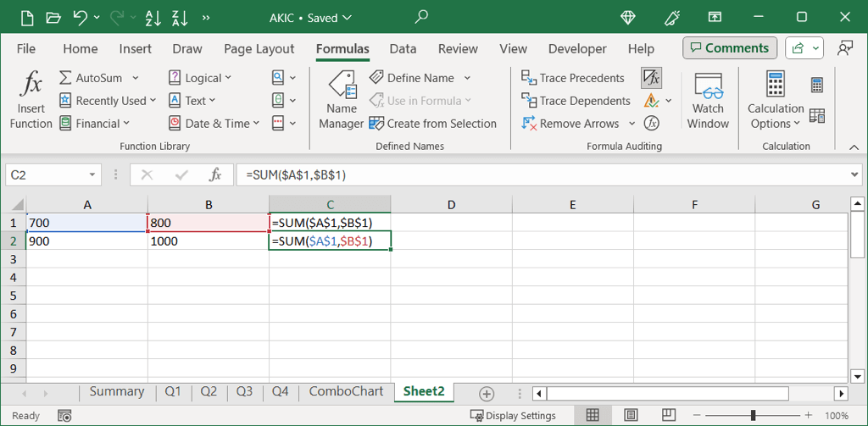Screen dimensions: 868x426
Task: Click Trace Dependents
Action: (x=576, y=101)
